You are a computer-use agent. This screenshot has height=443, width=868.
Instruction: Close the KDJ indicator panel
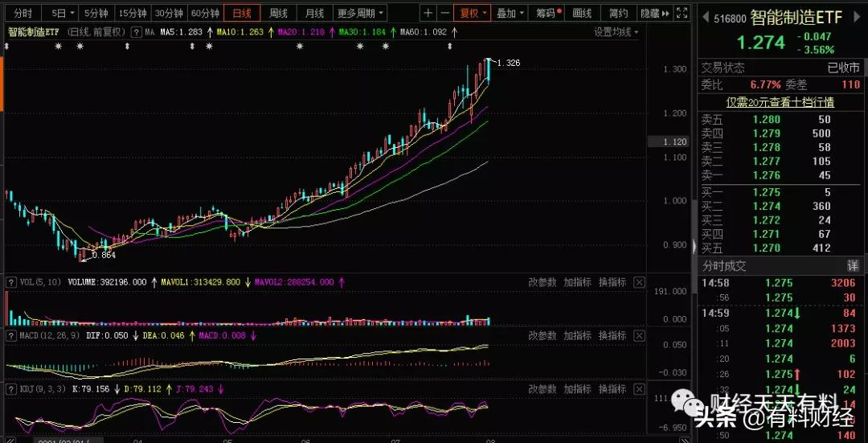coord(639,389)
